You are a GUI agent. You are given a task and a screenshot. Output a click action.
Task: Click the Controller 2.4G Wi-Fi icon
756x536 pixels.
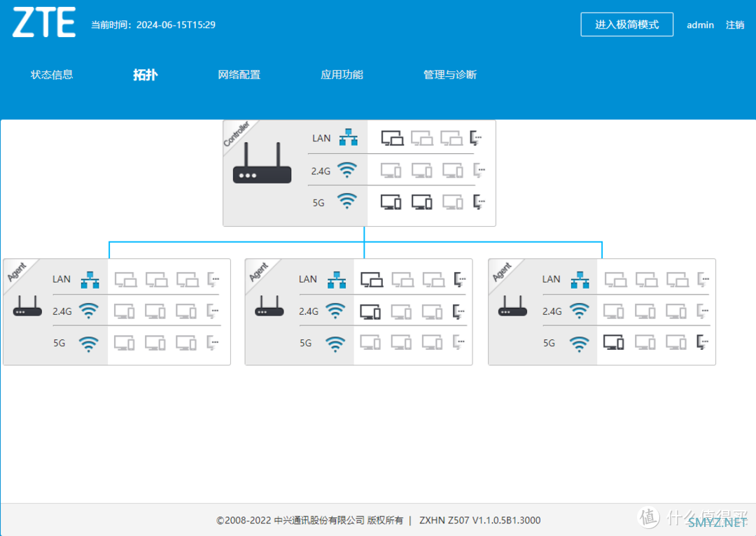(347, 170)
